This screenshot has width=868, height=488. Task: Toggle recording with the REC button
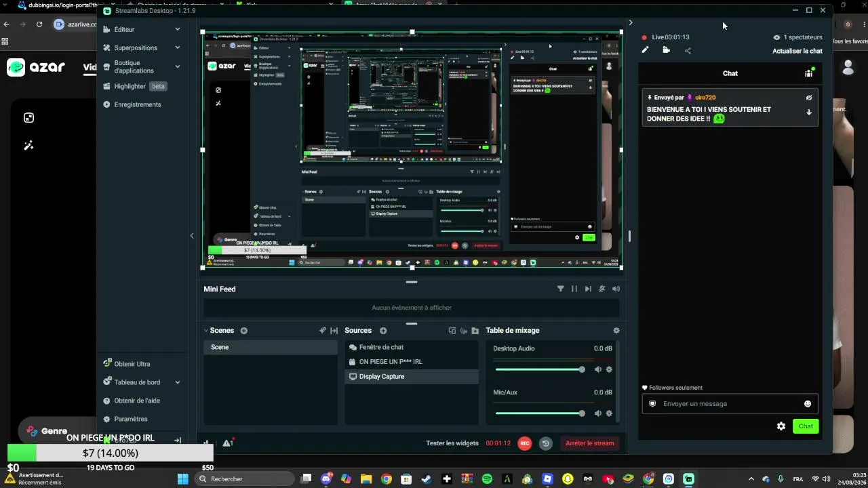[524, 443]
